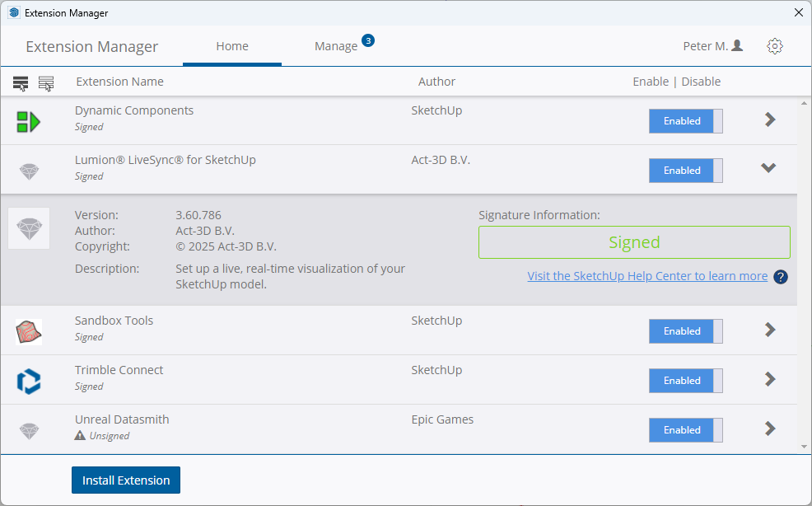Click the Install Extension button
Screen dimensions: 812x506
coord(126,480)
